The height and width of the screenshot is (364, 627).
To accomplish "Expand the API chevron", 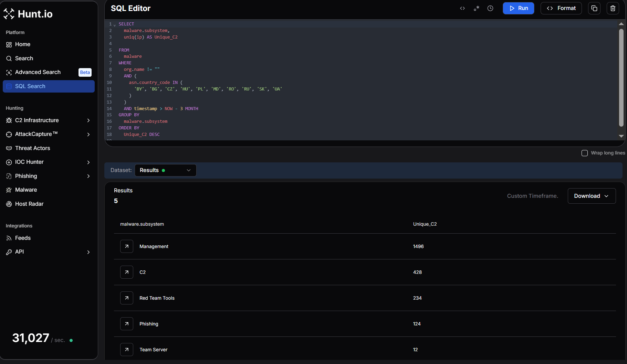I will tap(88, 252).
